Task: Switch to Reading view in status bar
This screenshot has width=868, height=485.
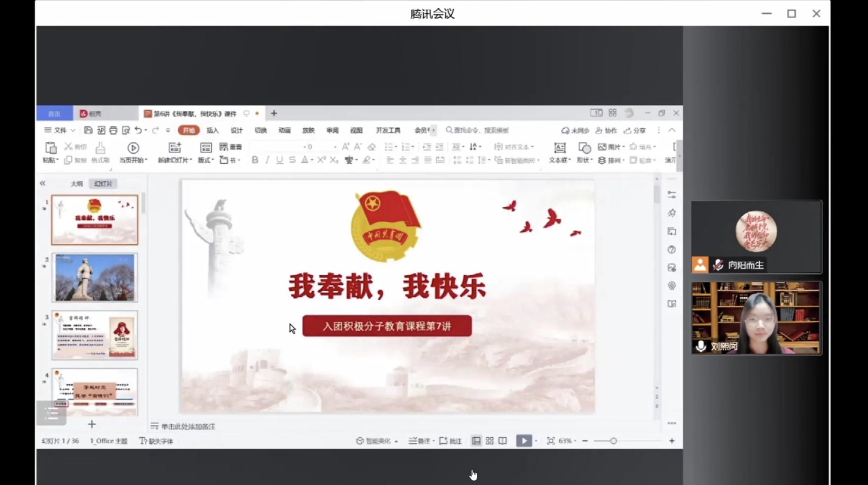Action: [503, 441]
